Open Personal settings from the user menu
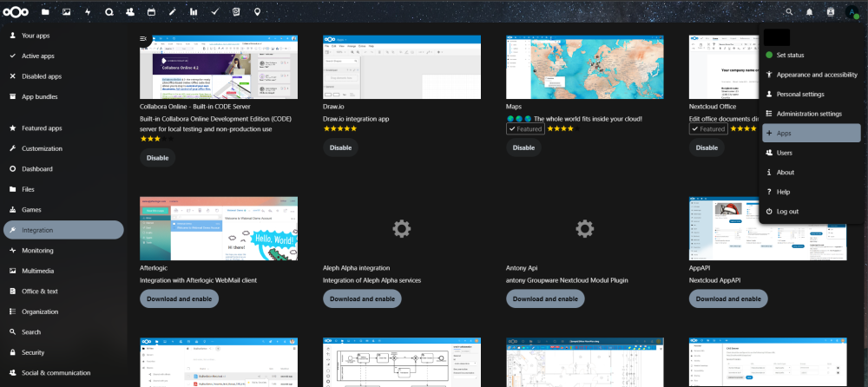 tap(812, 94)
